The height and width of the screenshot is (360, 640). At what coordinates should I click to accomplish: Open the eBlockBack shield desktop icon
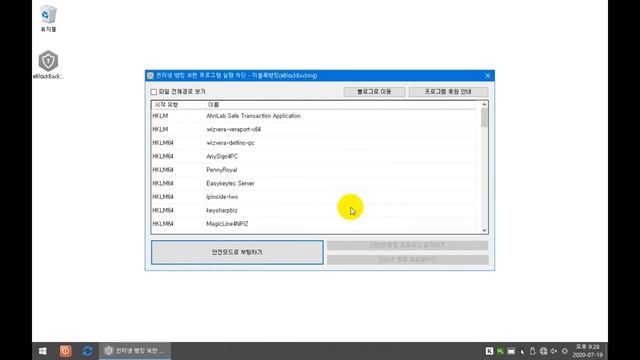click(x=48, y=64)
